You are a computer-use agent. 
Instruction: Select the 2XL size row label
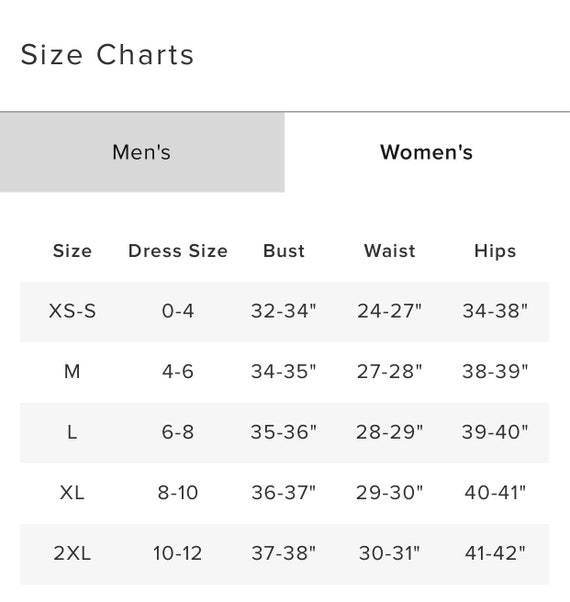pyautogui.click(x=72, y=553)
